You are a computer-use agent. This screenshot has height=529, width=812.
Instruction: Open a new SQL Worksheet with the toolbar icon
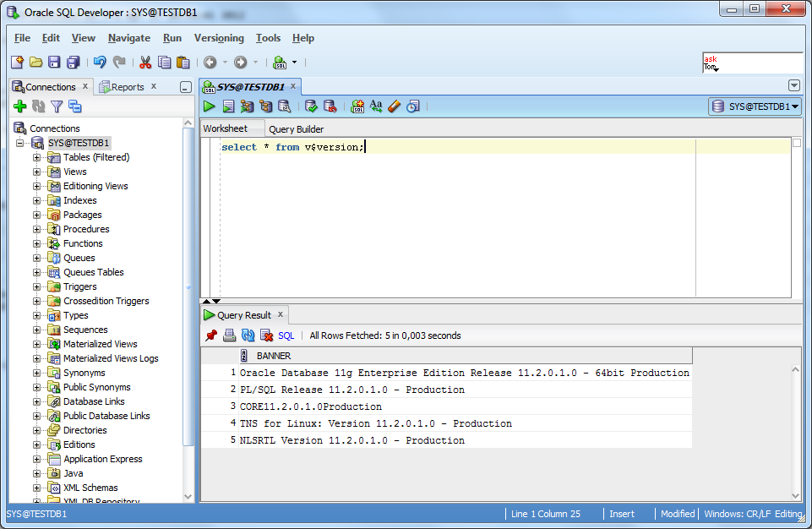pos(280,63)
